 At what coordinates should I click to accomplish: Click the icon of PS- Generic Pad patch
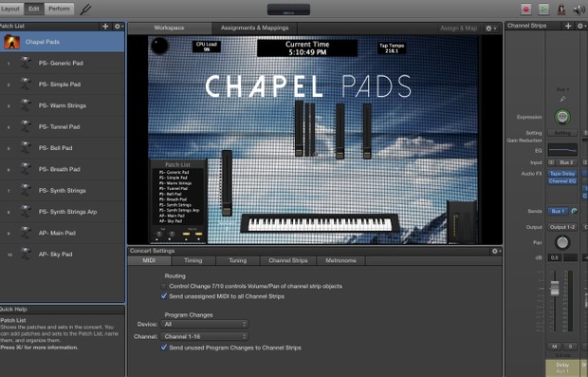26,63
